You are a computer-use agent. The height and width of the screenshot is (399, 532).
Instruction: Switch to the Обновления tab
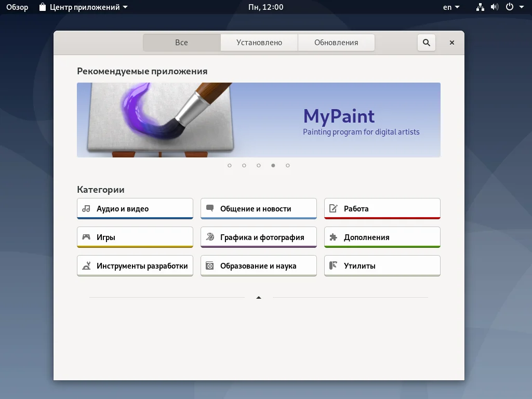pyautogui.click(x=336, y=43)
